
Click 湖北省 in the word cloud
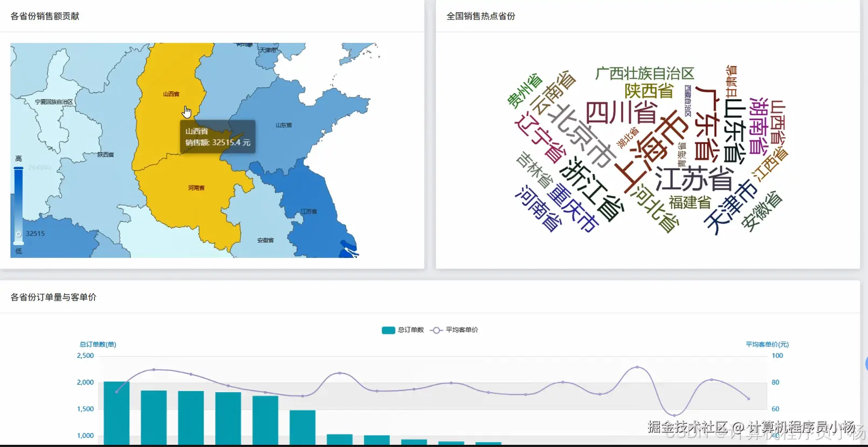coord(628,138)
